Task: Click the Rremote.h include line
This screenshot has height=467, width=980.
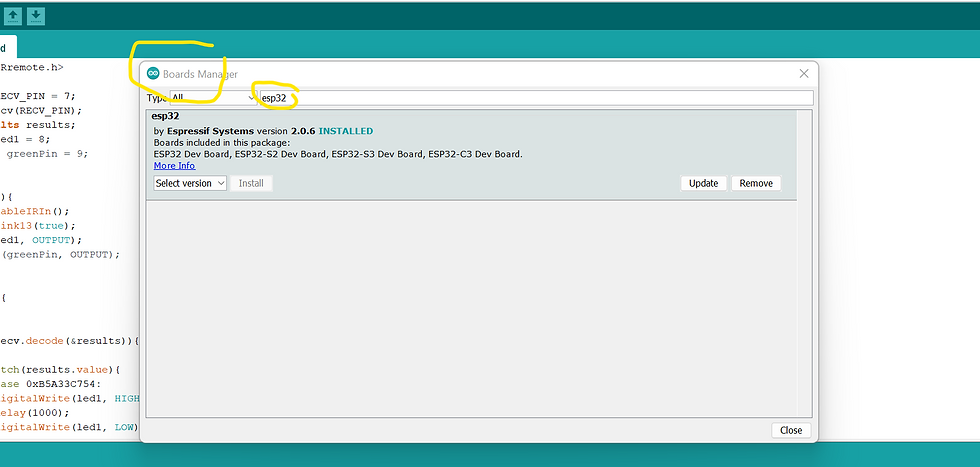Action: point(32,67)
